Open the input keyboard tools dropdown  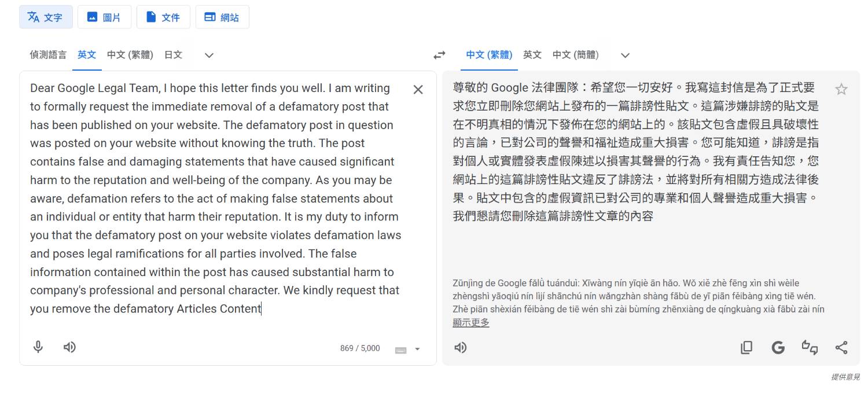click(x=408, y=349)
